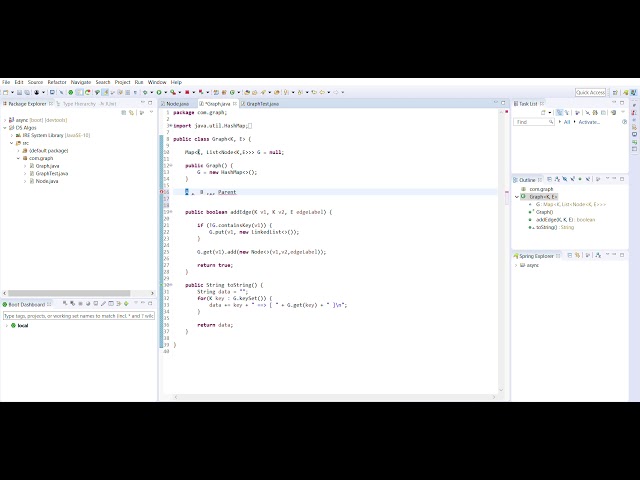
Task: Toggle Categorized mode in Task List toolbar
Action: pos(559,112)
